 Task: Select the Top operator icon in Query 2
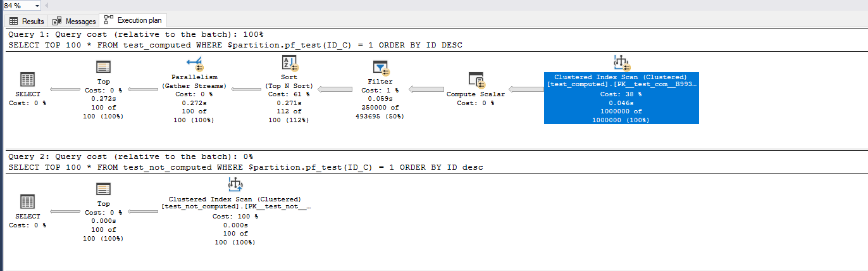[103, 189]
